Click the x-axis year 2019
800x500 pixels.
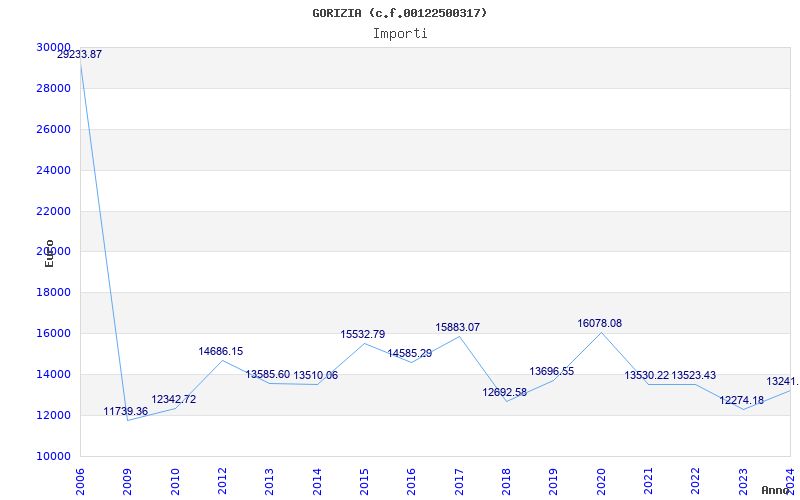[x=554, y=482]
